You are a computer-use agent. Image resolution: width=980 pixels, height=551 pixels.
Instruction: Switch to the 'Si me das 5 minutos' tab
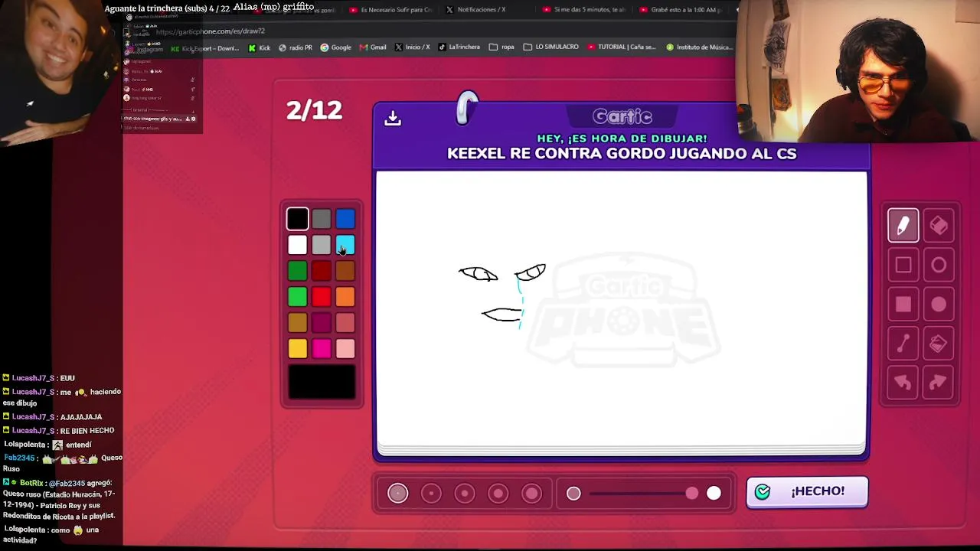point(584,10)
